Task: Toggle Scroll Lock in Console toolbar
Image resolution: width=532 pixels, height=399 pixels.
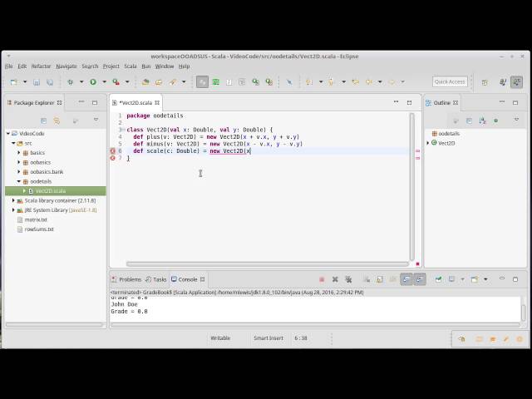Action: pos(380,279)
